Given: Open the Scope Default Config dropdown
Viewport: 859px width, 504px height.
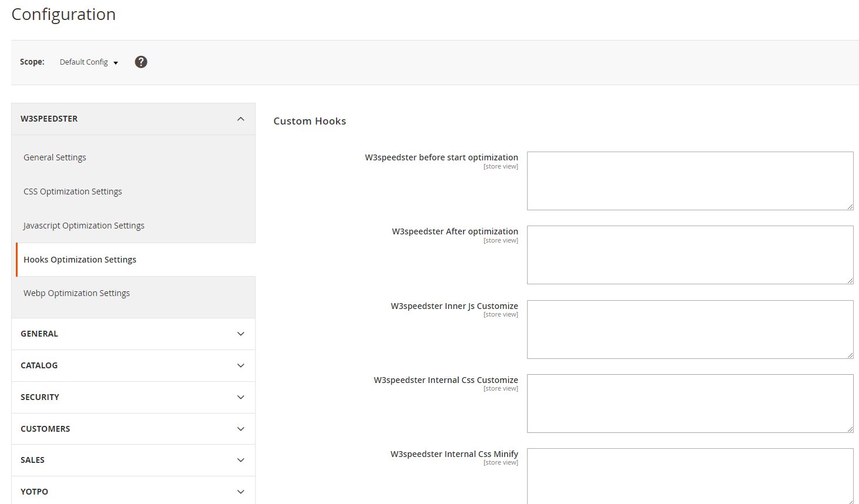Looking at the screenshot, I should [89, 62].
